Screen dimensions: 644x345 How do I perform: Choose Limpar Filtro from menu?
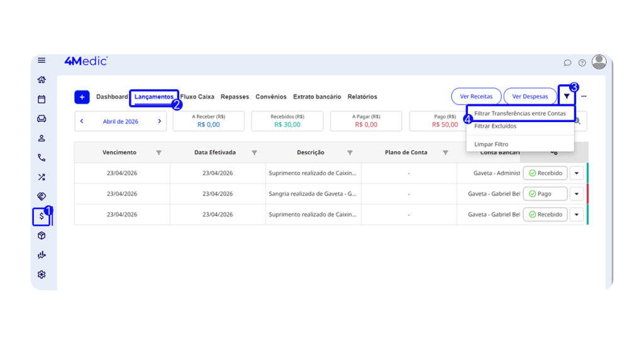491,144
